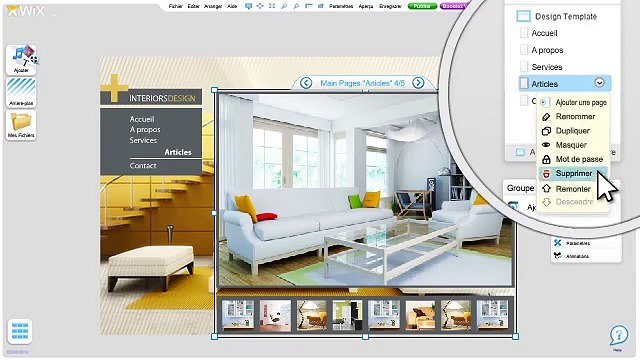640x360 pixels.
Task: Click the Articles link in the site menu
Action: [x=178, y=152]
